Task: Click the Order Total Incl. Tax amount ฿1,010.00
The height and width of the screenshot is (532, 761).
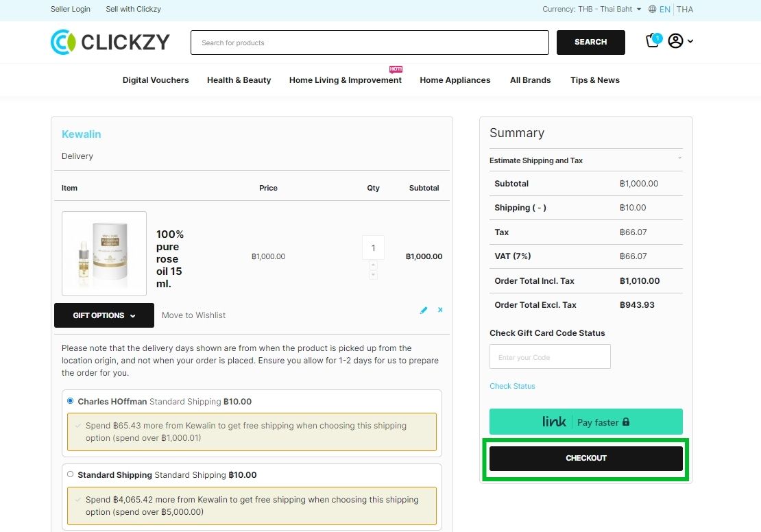Action: click(640, 281)
